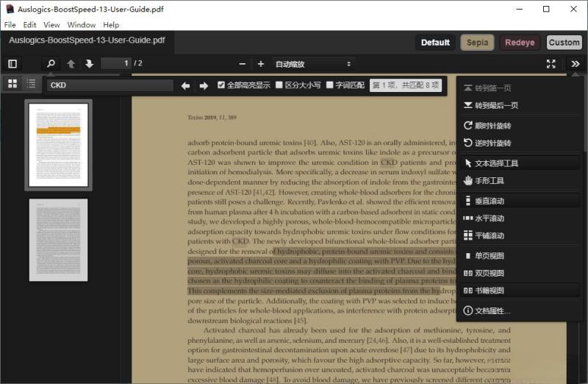Collapse the secondary tools chevron menu
This screenshot has width=588, height=384.
(x=576, y=64)
